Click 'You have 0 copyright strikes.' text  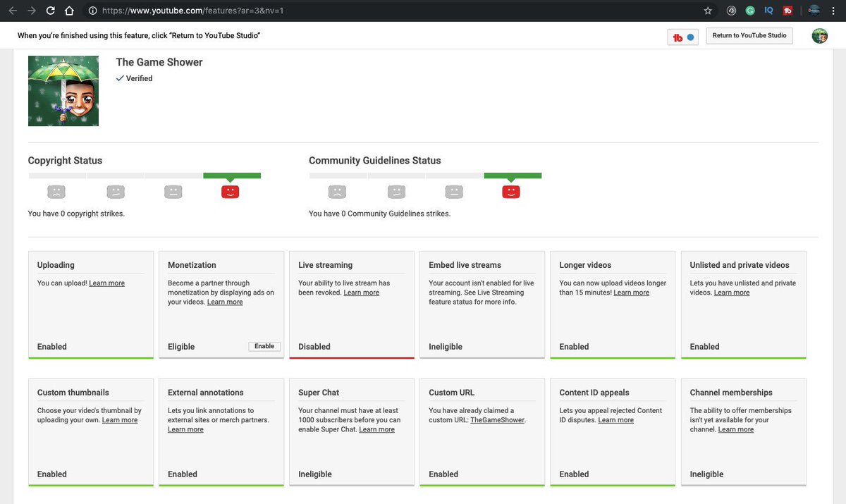click(76, 214)
